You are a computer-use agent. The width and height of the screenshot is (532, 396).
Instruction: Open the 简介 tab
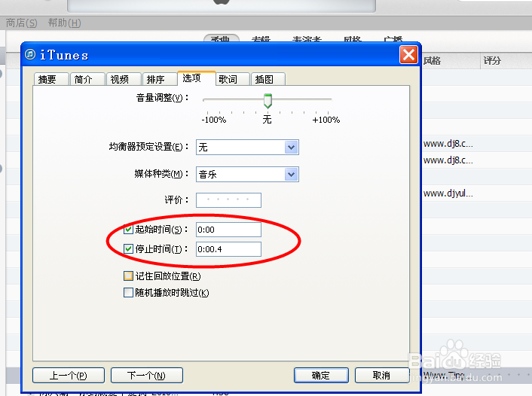click(x=87, y=79)
